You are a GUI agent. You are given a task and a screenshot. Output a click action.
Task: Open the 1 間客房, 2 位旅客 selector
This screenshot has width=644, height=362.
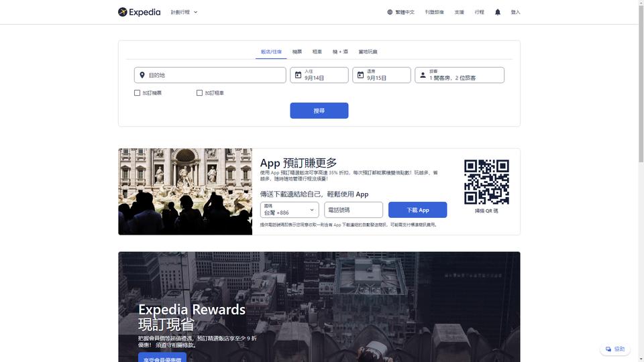pyautogui.click(x=459, y=75)
